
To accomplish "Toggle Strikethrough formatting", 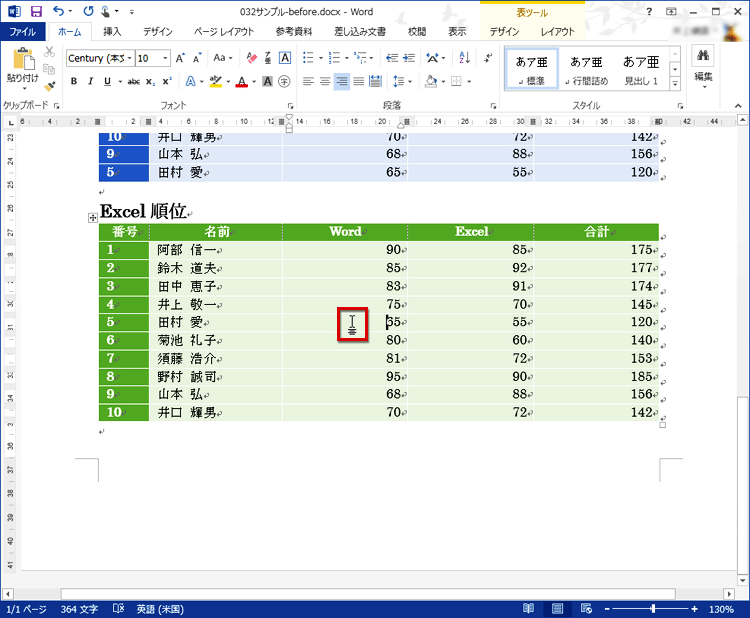I will tap(134, 82).
